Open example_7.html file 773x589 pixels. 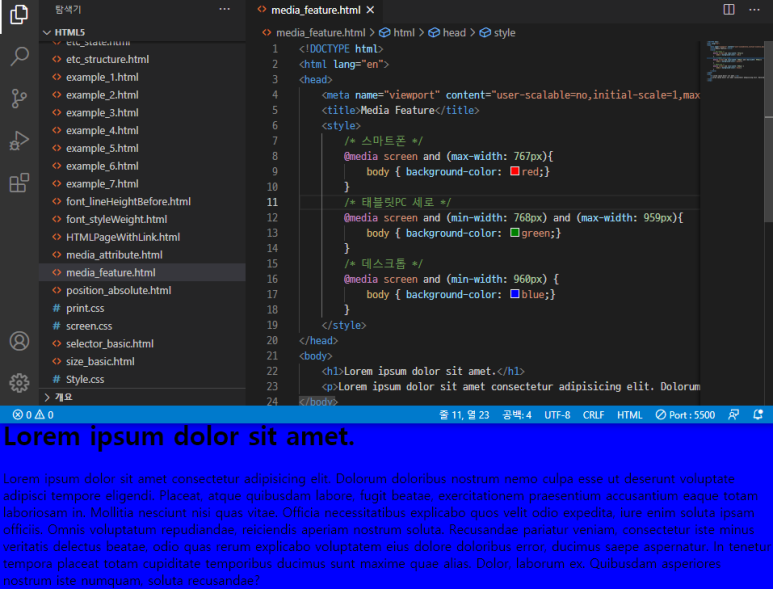point(142,184)
